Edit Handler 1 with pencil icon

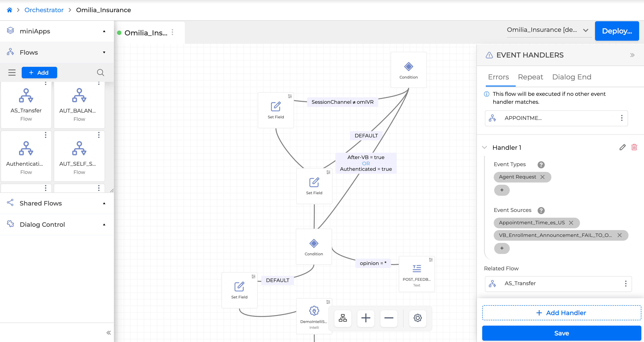622,147
